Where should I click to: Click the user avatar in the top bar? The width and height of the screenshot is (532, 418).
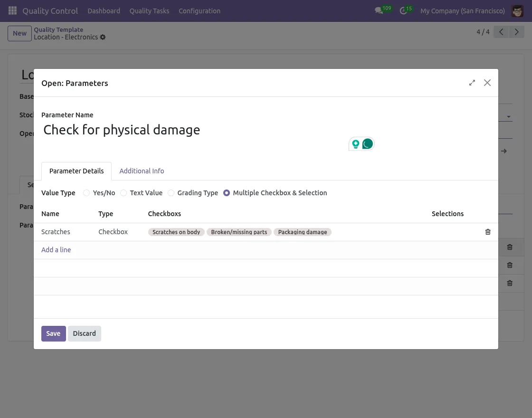(x=517, y=11)
